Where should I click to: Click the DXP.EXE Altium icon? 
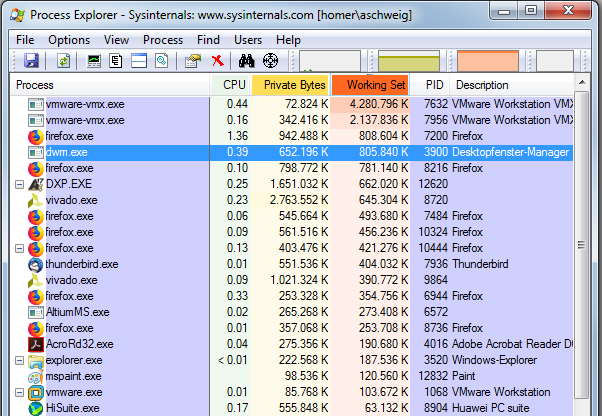click(36, 184)
